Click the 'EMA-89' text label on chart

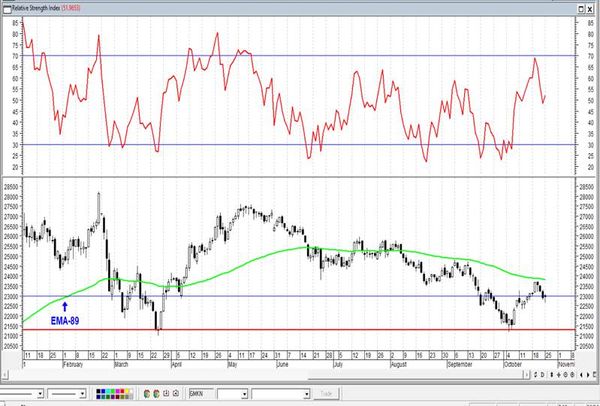(x=65, y=321)
